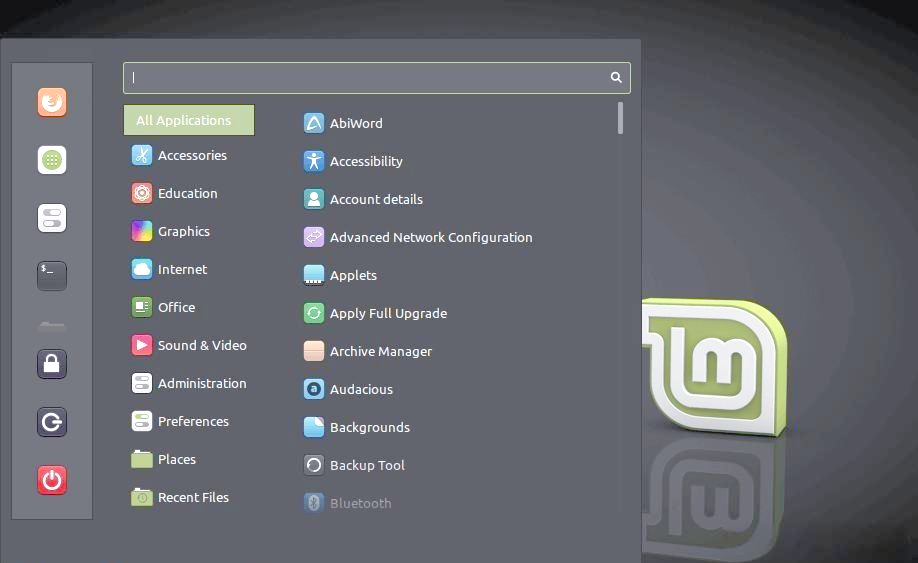Click the applications list scrollbar handle
Screen dimensions: 918x563
tap(620, 118)
